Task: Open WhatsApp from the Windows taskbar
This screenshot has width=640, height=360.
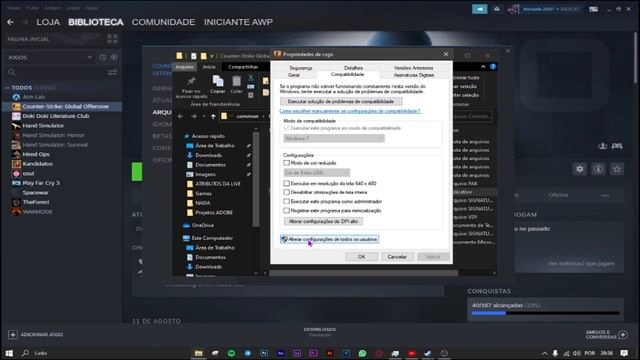Action: [362, 353]
